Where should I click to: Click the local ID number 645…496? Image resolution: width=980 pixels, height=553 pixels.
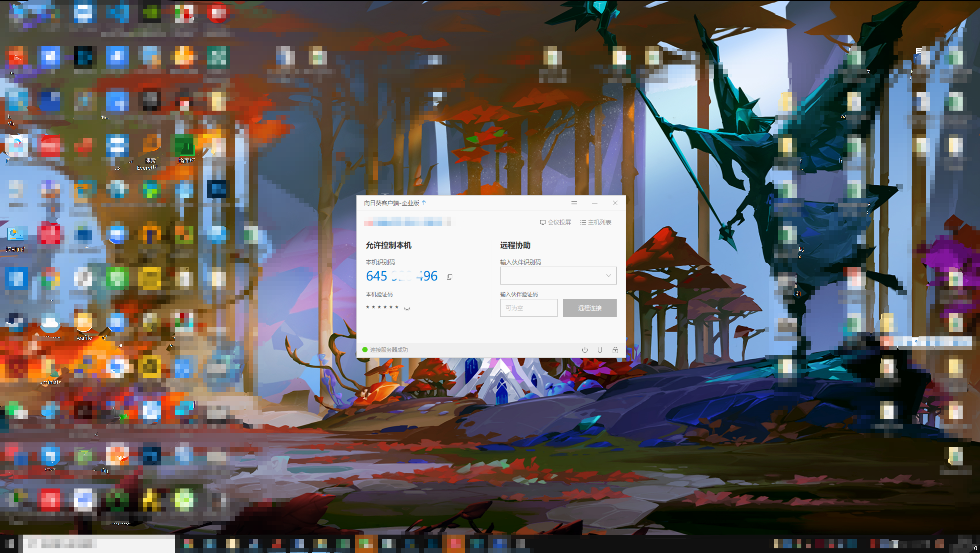(x=402, y=276)
